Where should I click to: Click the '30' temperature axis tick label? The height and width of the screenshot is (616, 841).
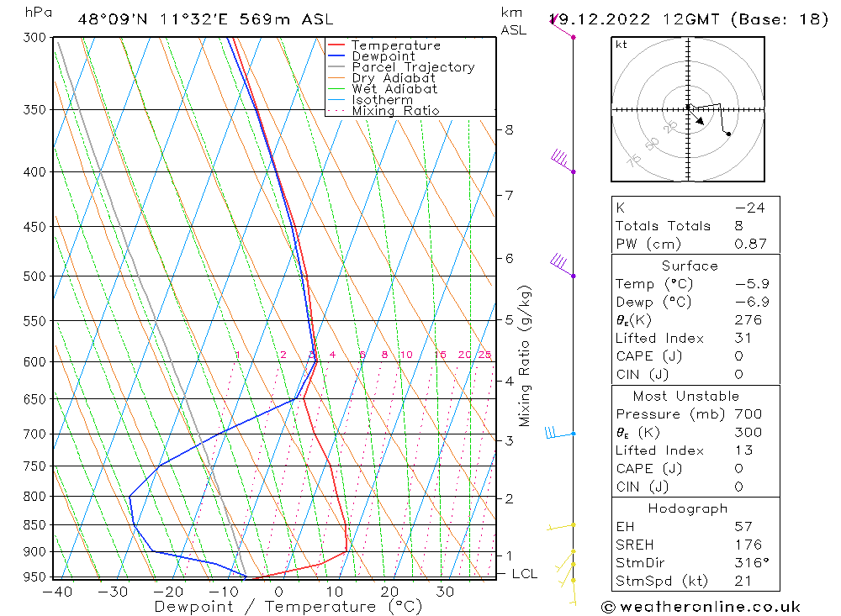point(445,592)
